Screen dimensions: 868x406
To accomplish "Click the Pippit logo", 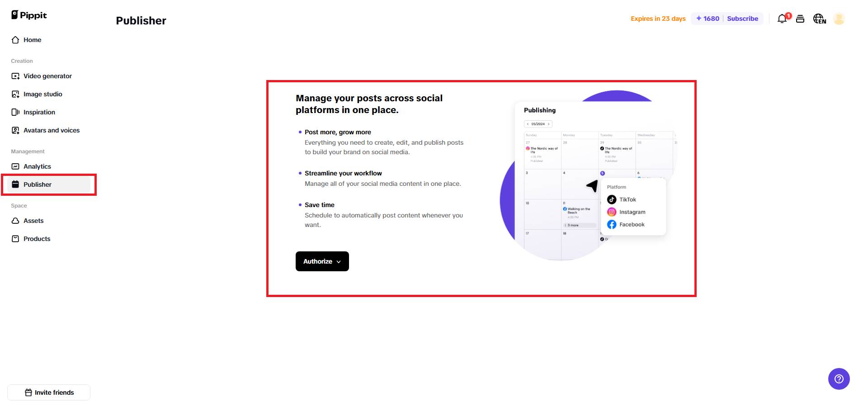I will [28, 14].
